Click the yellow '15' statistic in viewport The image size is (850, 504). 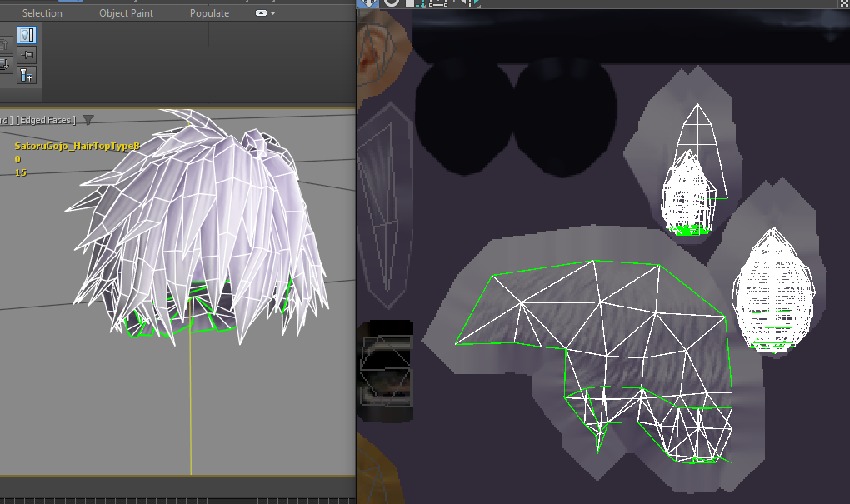pos(21,172)
